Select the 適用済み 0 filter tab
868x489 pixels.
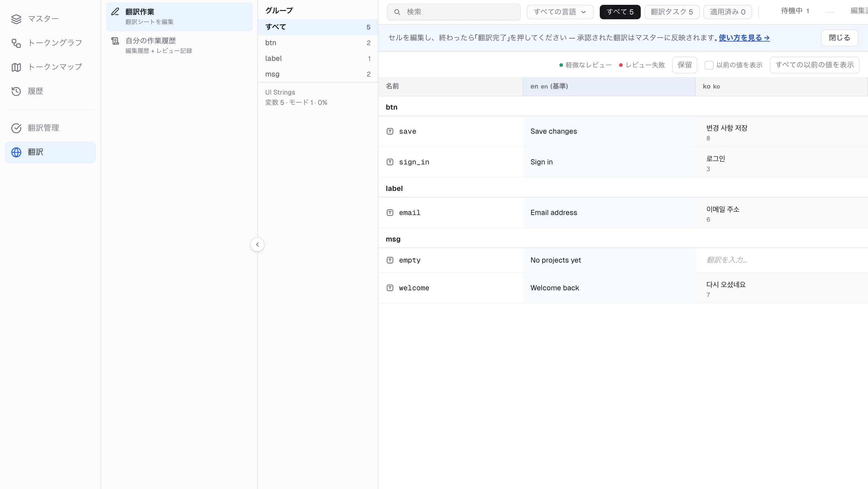728,12
